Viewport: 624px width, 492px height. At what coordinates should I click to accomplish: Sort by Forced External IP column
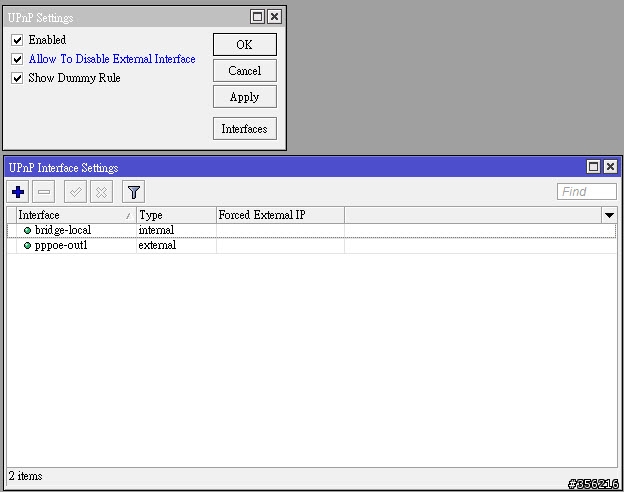281,215
